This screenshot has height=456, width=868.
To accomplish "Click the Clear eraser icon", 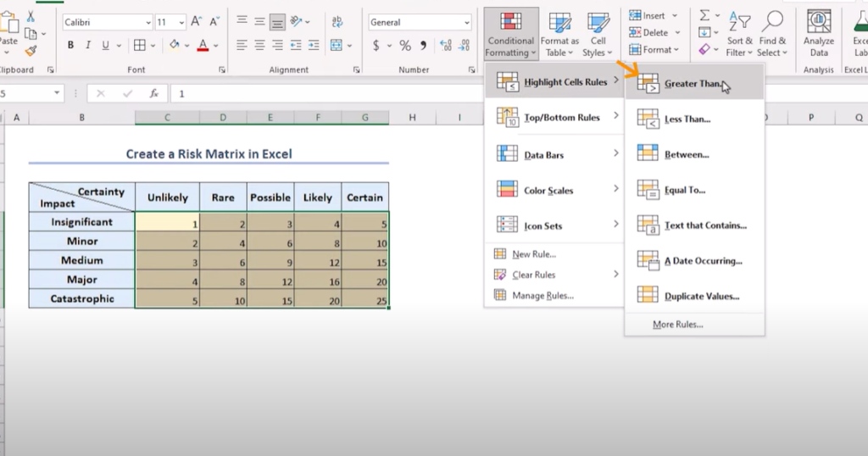I will point(704,49).
